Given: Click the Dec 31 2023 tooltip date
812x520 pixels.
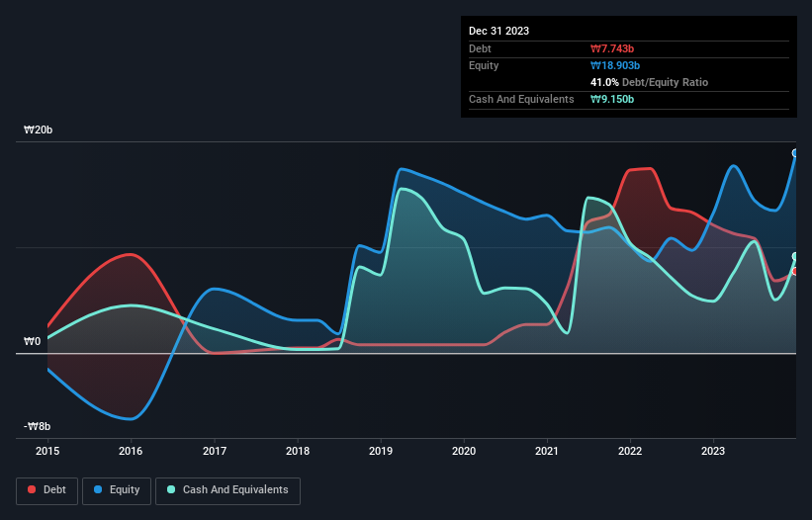Looking at the screenshot, I should click(x=498, y=31).
